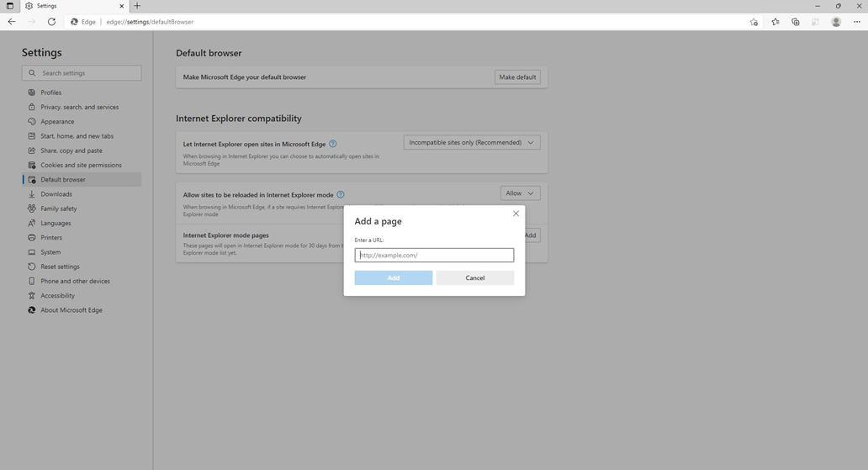The image size is (868, 470).
Task: Open Privacy, search, and services settings
Action: coord(82,107)
